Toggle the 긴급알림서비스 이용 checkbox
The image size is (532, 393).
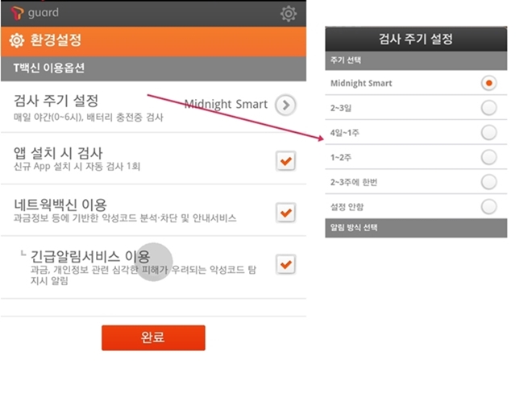[x=285, y=264]
